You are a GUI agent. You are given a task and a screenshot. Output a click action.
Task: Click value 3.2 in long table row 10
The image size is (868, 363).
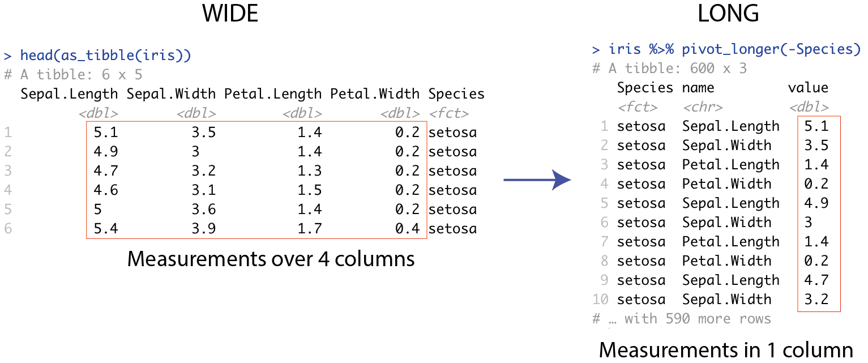[816, 299]
